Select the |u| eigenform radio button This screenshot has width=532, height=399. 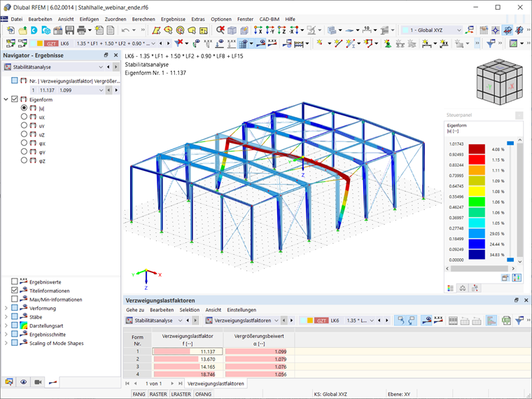[x=24, y=108]
